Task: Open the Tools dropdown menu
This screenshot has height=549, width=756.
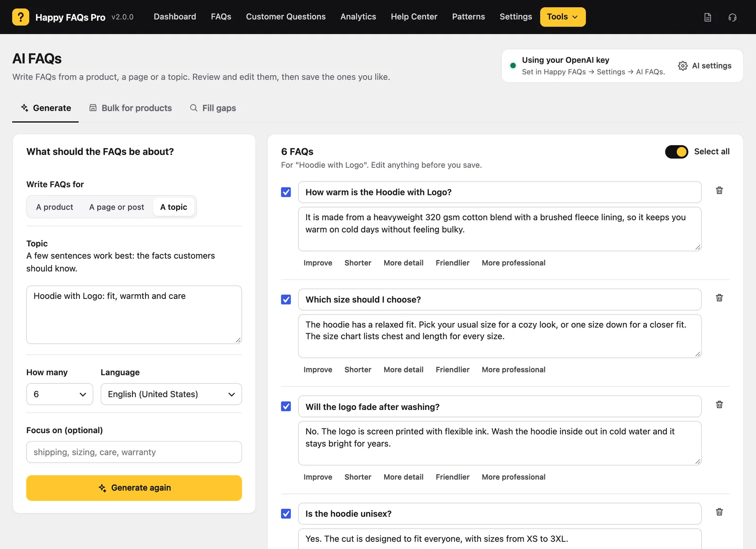Action: pyautogui.click(x=563, y=17)
